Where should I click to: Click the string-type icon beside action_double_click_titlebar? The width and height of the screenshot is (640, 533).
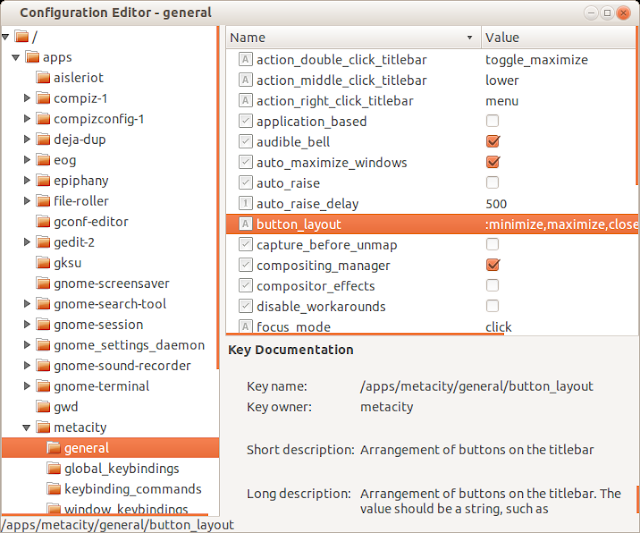pyautogui.click(x=246, y=60)
